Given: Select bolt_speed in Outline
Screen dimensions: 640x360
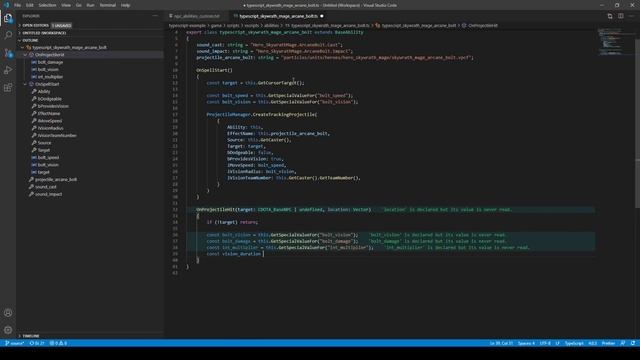Looking at the screenshot, I should (48, 158).
